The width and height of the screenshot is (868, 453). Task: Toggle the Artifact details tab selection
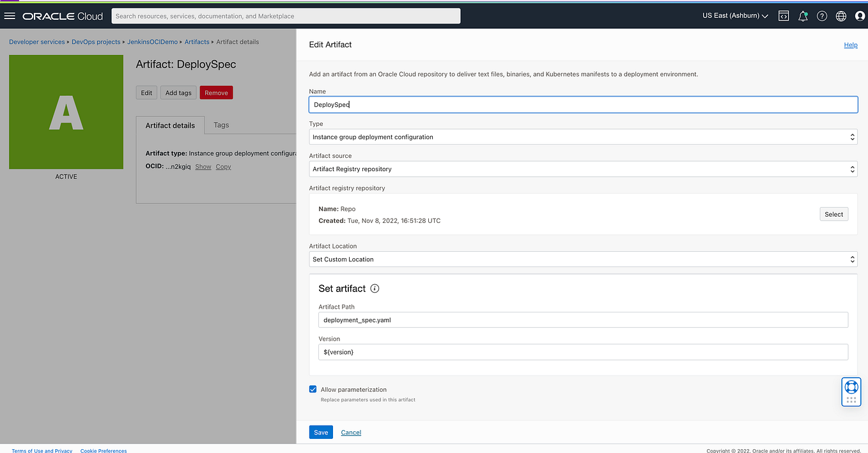click(x=170, y=125)
